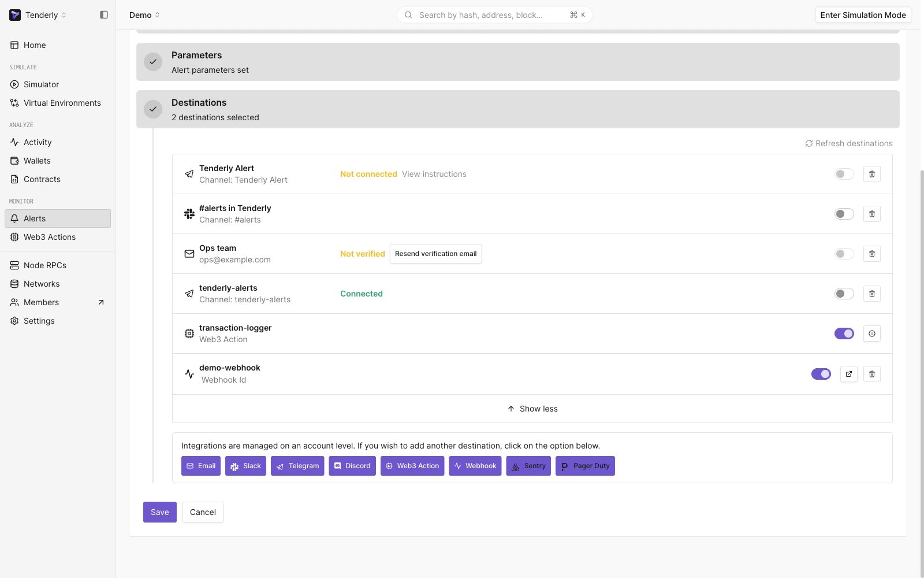Toggle Tenderly Alert destination switch
This screenshot has height=578, width=924.
point(844,174)
